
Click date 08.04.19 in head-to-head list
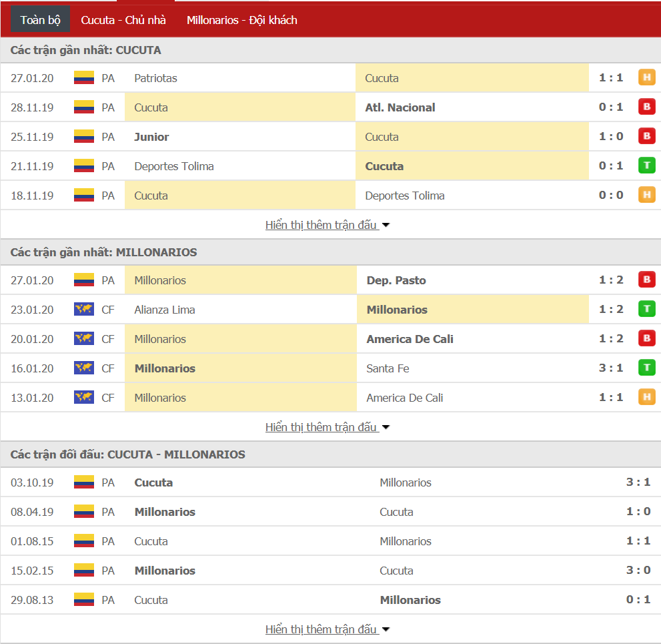(32, 512)
